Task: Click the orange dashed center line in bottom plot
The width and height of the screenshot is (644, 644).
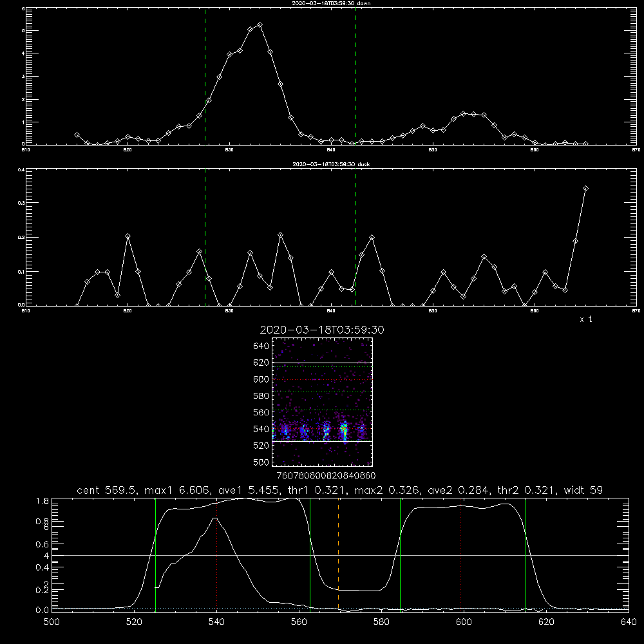Action: (x=339, y=554)
